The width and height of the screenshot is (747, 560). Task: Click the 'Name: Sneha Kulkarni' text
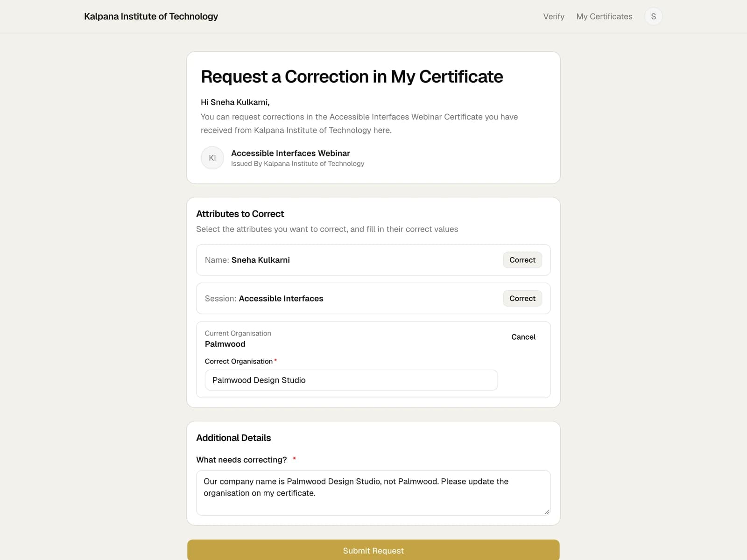[247, 260]
